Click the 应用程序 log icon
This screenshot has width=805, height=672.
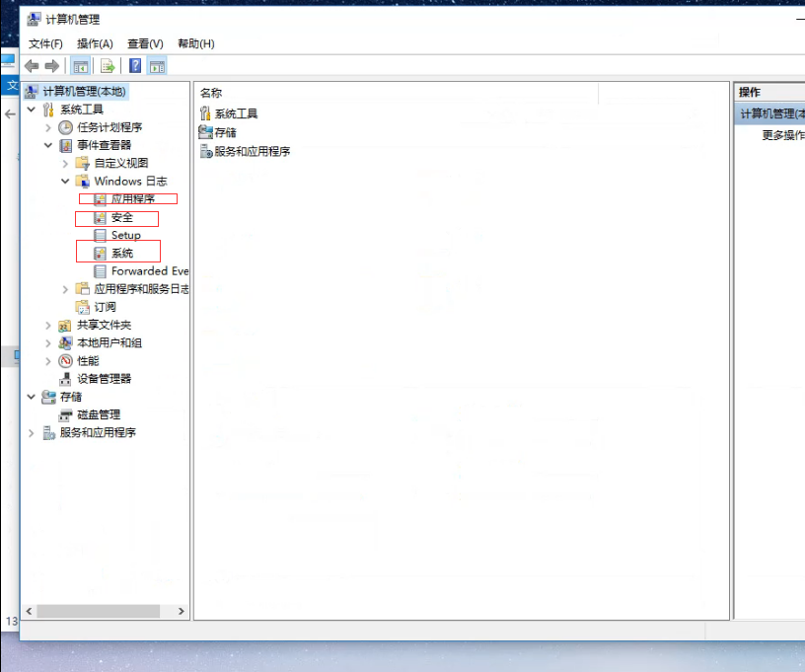100,199
